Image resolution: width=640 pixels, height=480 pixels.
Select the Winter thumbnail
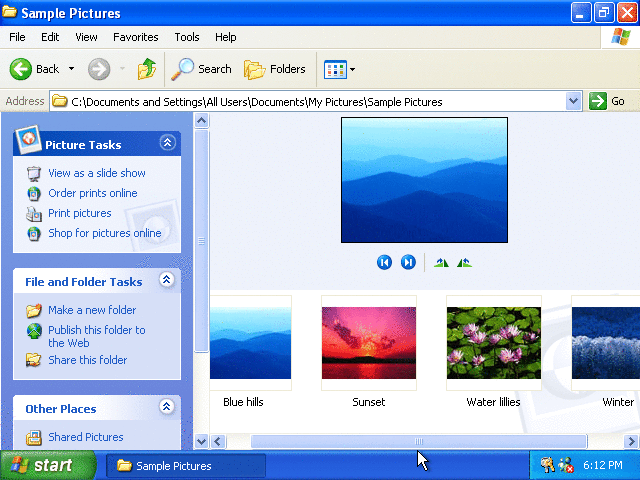pos(606,343)
